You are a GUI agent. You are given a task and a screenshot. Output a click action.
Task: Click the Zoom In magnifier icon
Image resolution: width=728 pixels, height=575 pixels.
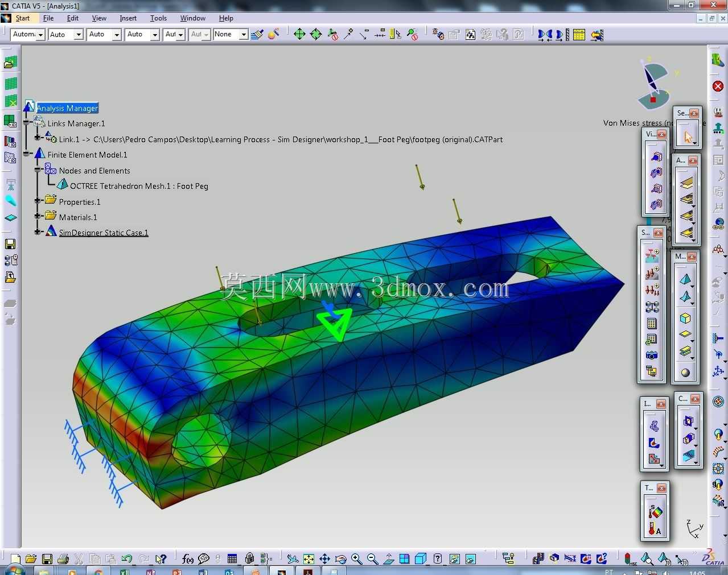point(356,559)
